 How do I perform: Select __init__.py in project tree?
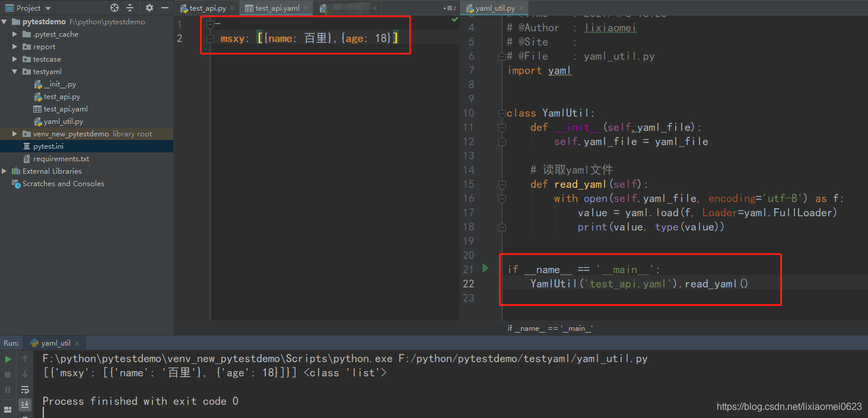tap(60, 84)
